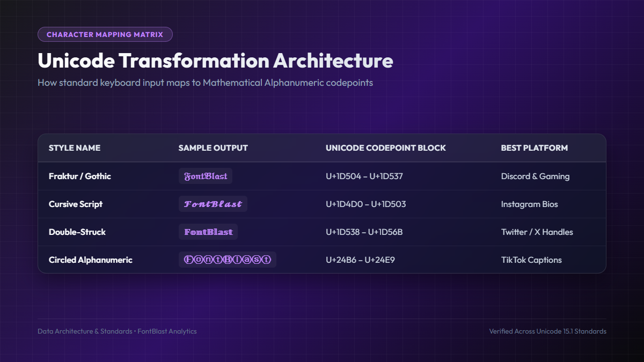The width and height of the screenshot is (644, 362).
Task: Click the "Data Architecture & Standards" footer text
Action: [85, 331]
